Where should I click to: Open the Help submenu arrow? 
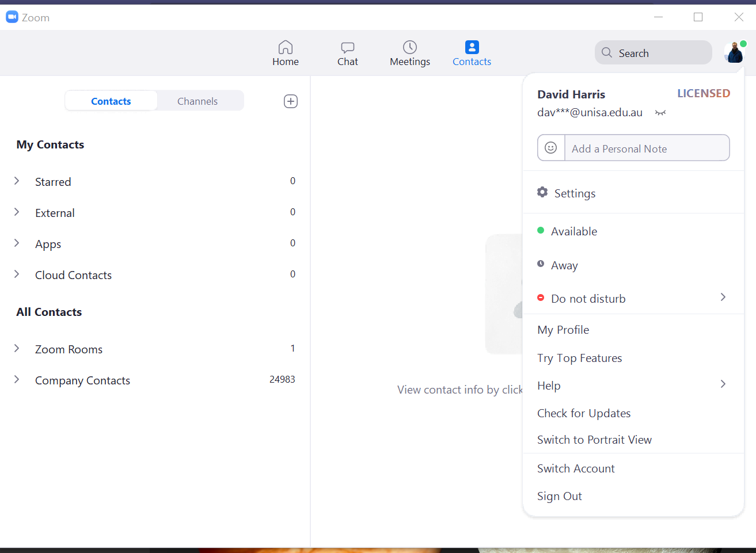pyautogui.click(x=723, y=384)
